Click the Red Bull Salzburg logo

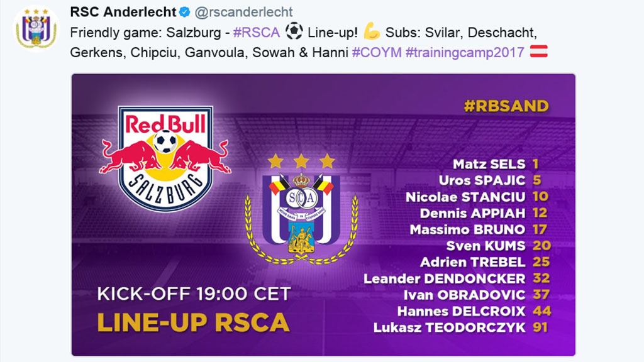[165, 157]
